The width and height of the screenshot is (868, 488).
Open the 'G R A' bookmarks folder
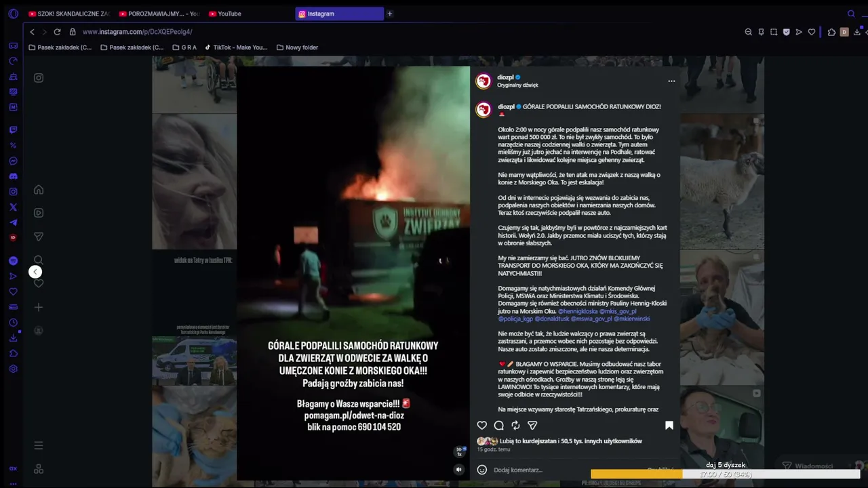point(184,47)
